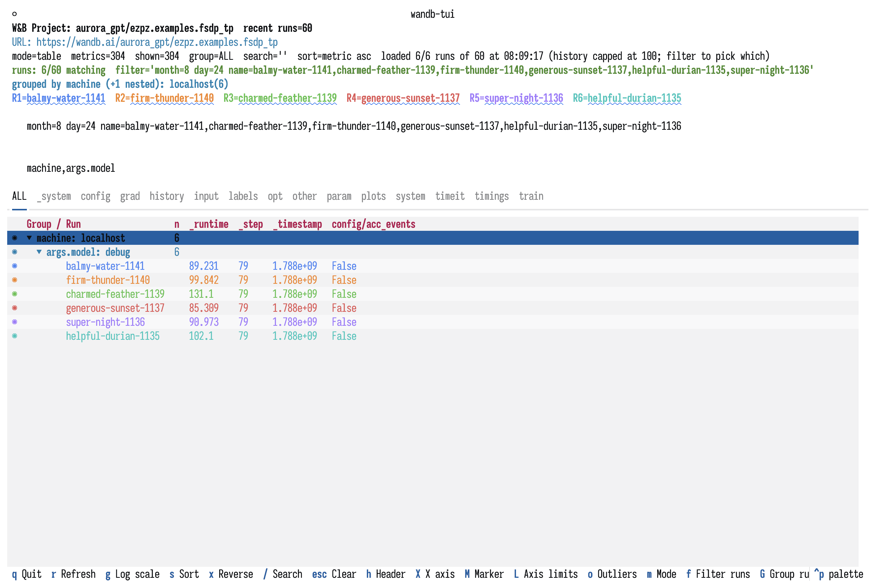
Task: Click the config/acc_events column header
Action: [374, 224]
